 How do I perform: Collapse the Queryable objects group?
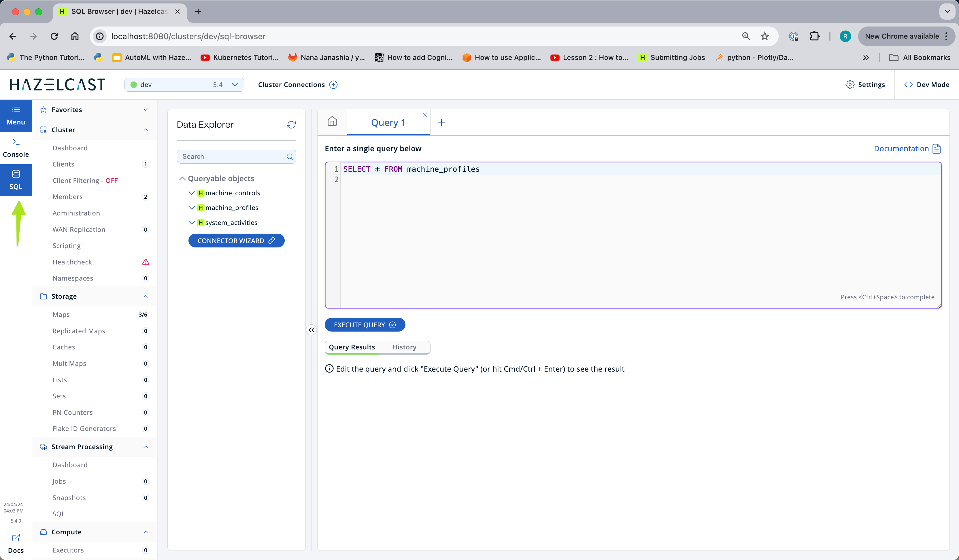[x=182, y=178]
